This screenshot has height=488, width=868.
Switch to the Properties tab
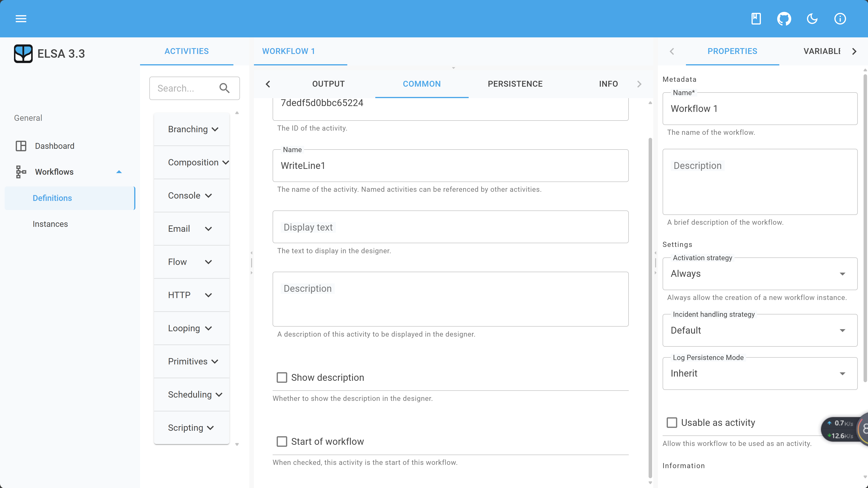tap(732, 51)
